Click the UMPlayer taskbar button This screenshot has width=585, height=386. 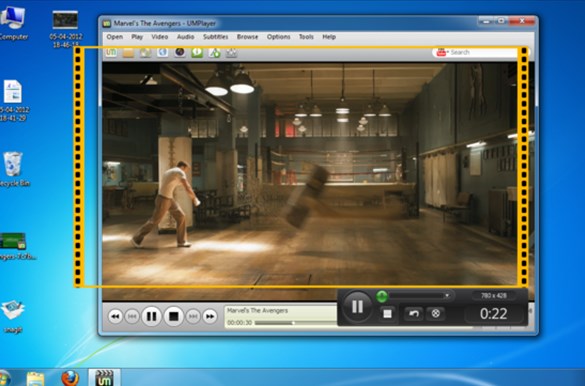point(104,377)
